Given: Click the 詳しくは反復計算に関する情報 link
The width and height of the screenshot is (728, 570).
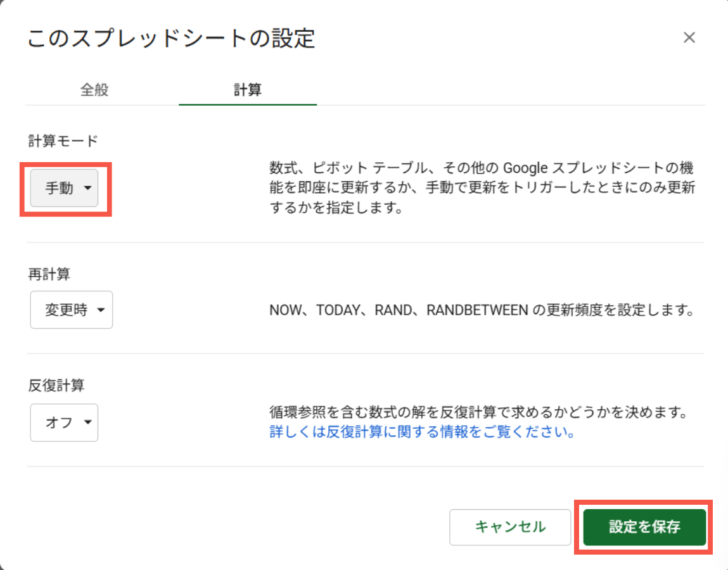Looking at the screenshot, I should [x=422, y=432].
